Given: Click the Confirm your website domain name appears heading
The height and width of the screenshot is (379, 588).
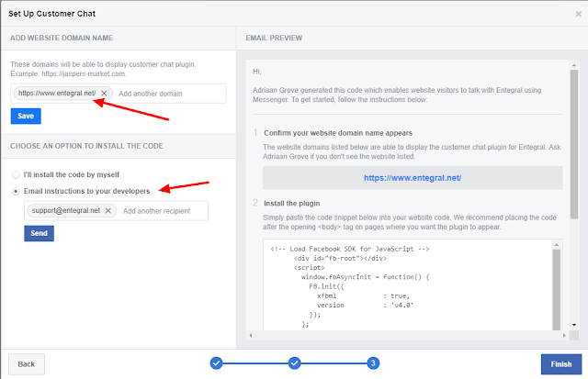Looking at the screenshot, I should point(338,133).
